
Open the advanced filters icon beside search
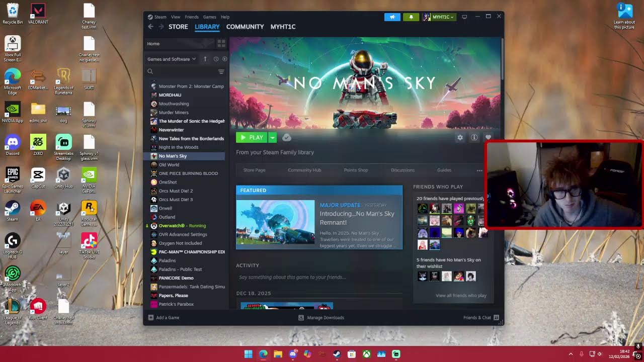click(x=221, y=72)
